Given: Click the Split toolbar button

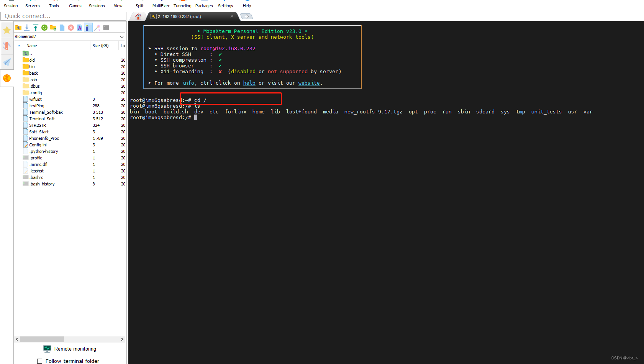Looking at the screenshot, I should coord(139,6).
